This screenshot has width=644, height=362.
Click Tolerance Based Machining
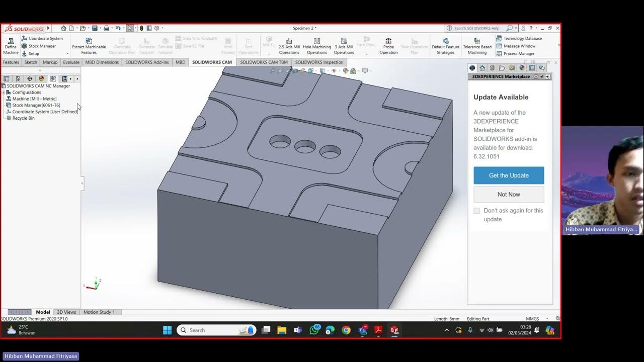477,46
